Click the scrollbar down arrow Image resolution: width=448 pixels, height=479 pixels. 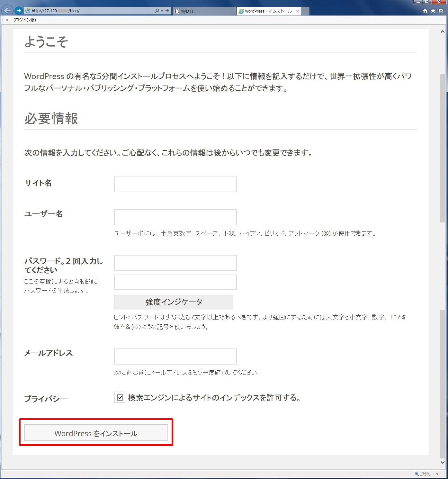coord(443,463)
